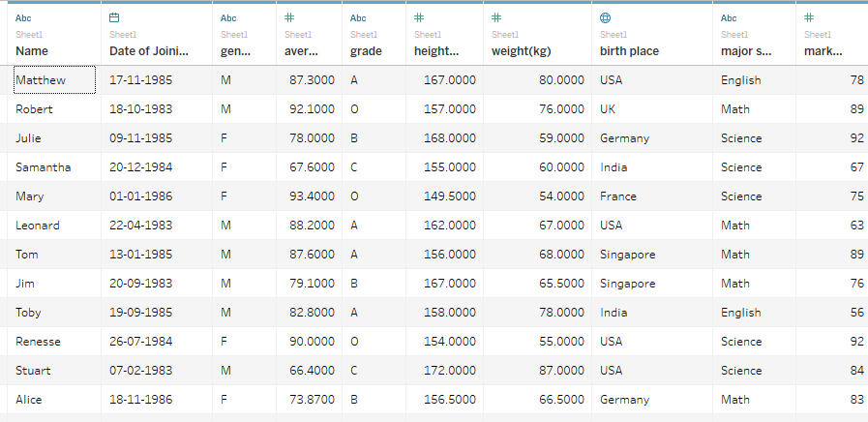Click the France birth place cell

[x=618, y=196]
